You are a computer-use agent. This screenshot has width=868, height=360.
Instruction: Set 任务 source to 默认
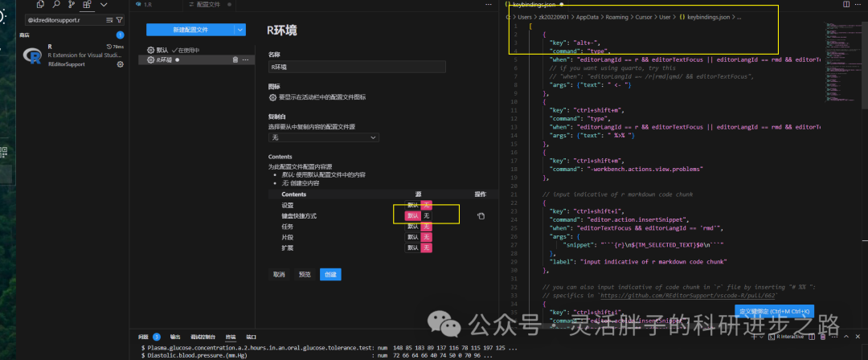pos(413,227)
